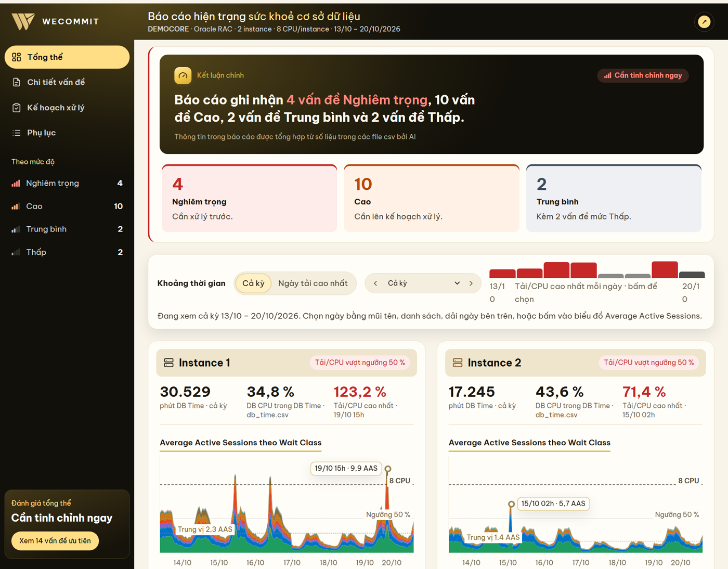Go to the next period with the right arrow
Screen dimensions: 728x569
471,283
